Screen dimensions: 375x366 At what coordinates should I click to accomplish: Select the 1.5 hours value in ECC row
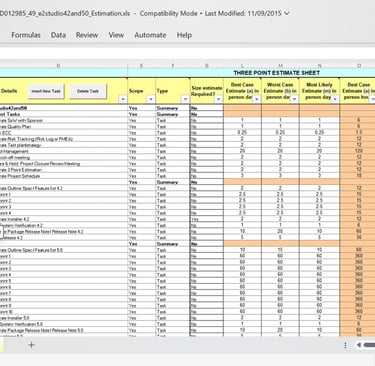(x=359, y=133)
